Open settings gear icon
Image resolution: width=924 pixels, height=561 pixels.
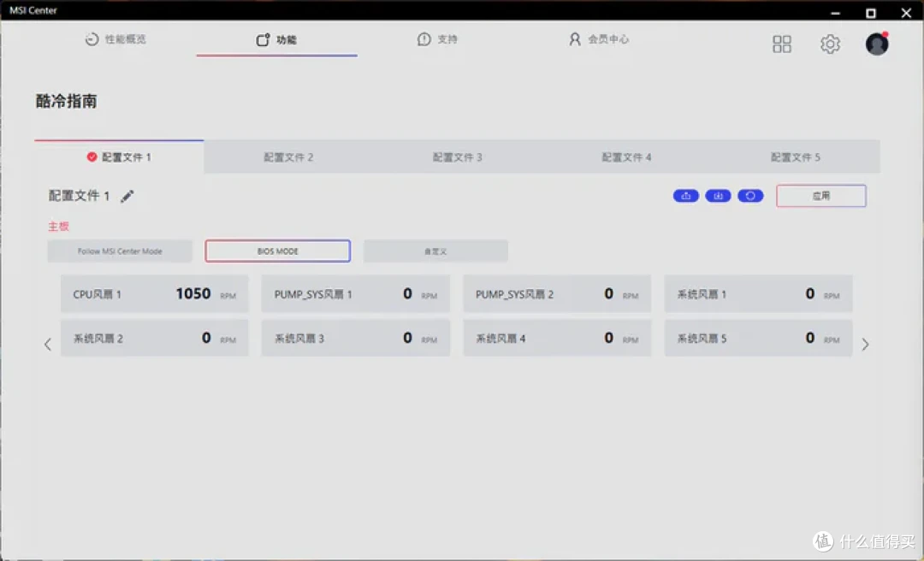pos(830,44)
